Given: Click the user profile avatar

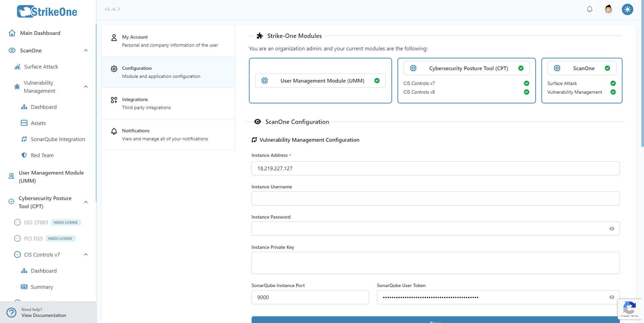Looking at the screenshot, I should 608,9.
